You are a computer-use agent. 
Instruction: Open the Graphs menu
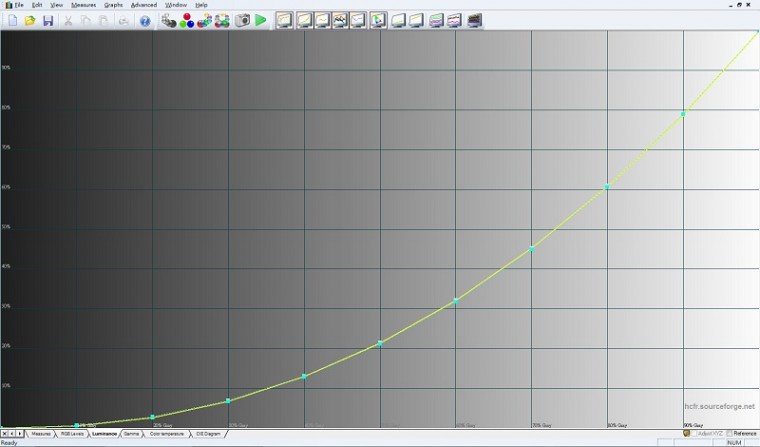pos(113,5)
